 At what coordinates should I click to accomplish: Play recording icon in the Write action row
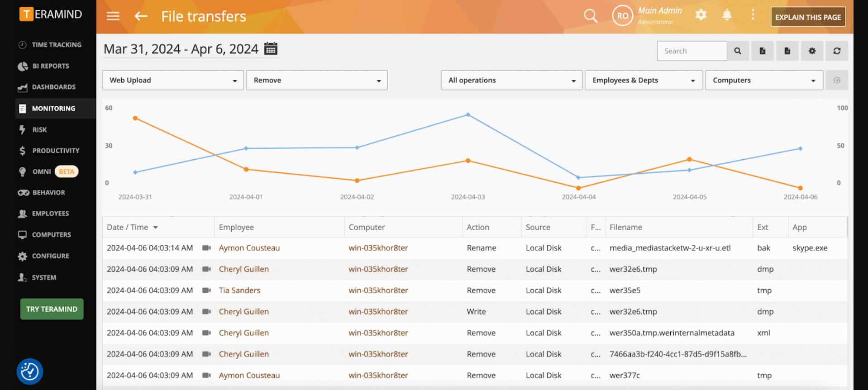point(206,312)
